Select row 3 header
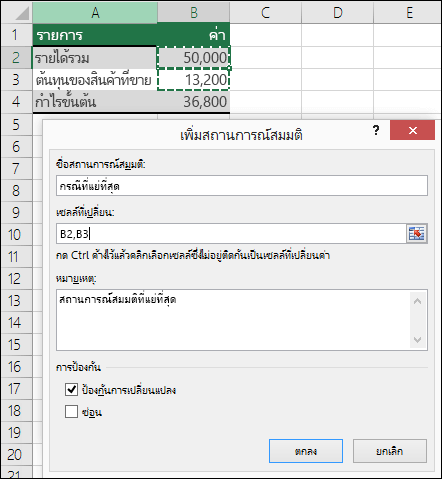 17,80
